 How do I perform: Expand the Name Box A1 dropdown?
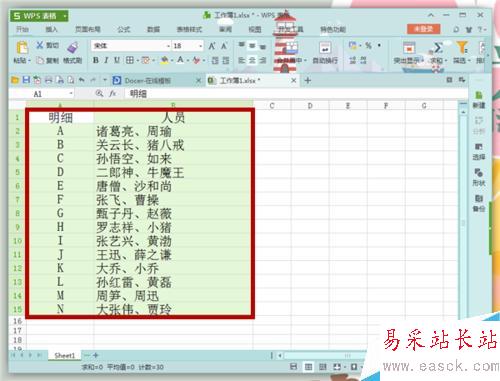tap(71, 94)
